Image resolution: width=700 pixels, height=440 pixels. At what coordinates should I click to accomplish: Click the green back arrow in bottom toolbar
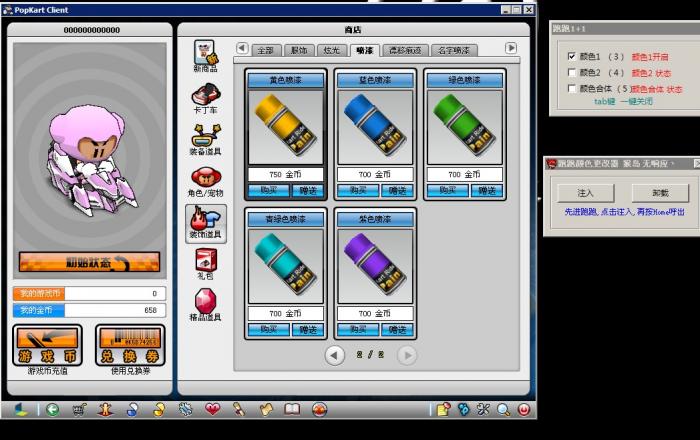click(x=53, y=409)
